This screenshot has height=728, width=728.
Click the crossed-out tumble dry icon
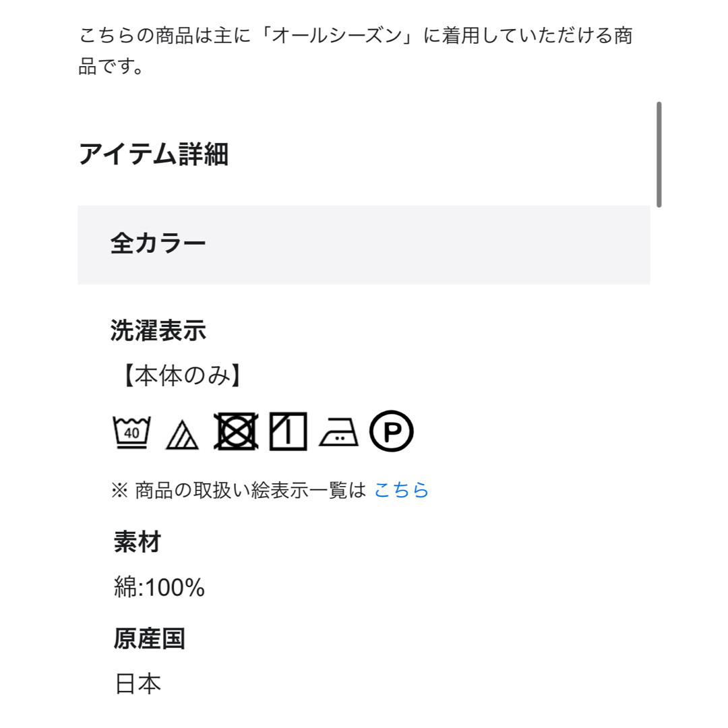(x=236, y=431)
